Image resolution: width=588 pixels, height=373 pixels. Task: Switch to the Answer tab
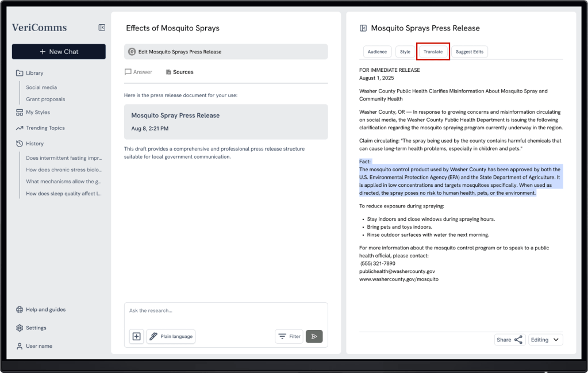139,72
